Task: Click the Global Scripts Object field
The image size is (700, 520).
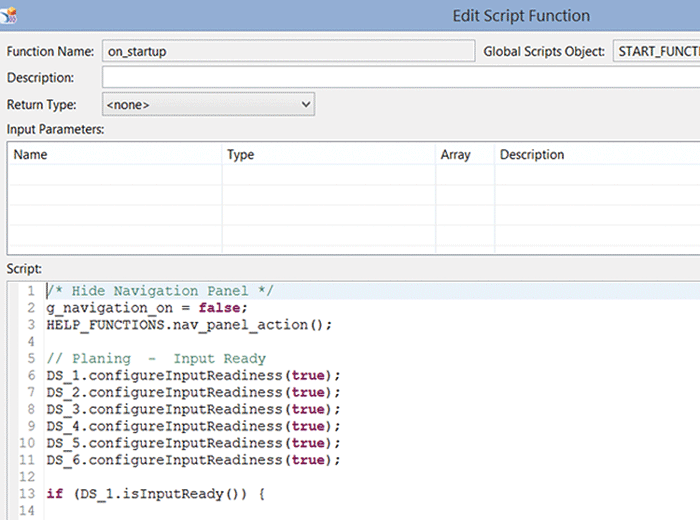Action: [x=656, y=51]
